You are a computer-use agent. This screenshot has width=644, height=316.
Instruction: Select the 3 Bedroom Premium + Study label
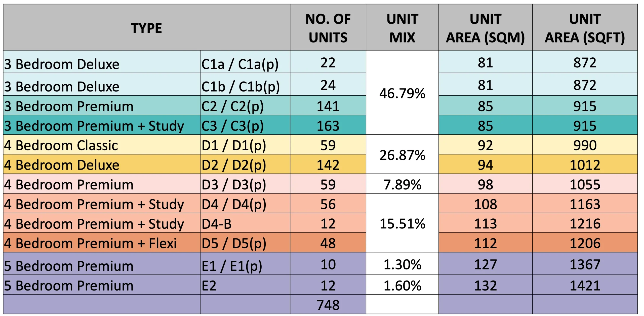coord(94,126)
